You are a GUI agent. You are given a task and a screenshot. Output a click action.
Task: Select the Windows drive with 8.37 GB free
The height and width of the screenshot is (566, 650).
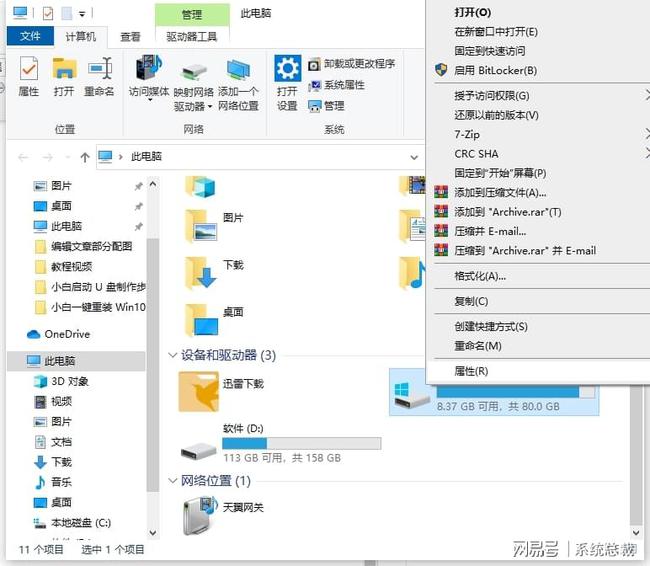point(494,392)
